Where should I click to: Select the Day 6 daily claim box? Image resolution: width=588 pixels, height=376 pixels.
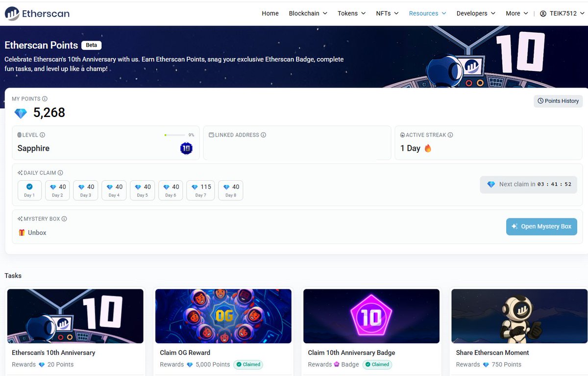tap(171, 190)
